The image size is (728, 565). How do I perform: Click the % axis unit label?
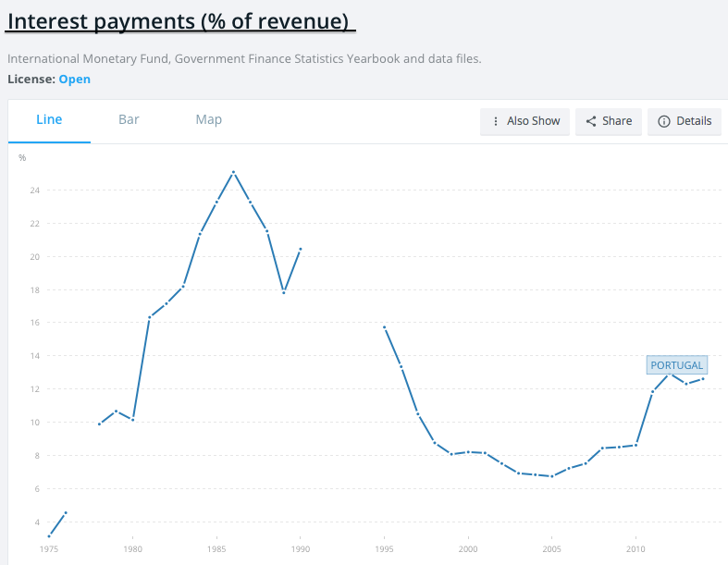[22, 158]
